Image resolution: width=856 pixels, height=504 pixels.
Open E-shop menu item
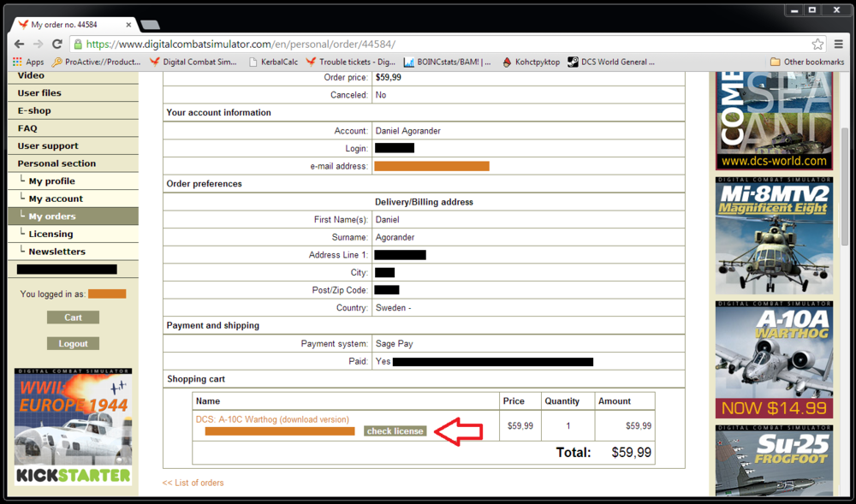(73, 110)
